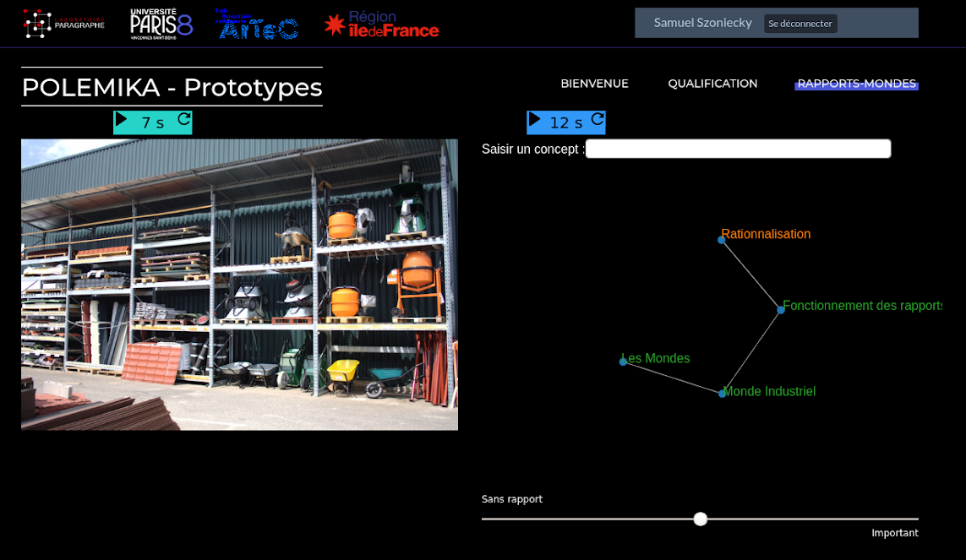Open the Qualification menu item
This screenshot has width=966, height=560.
click(712, 84)
